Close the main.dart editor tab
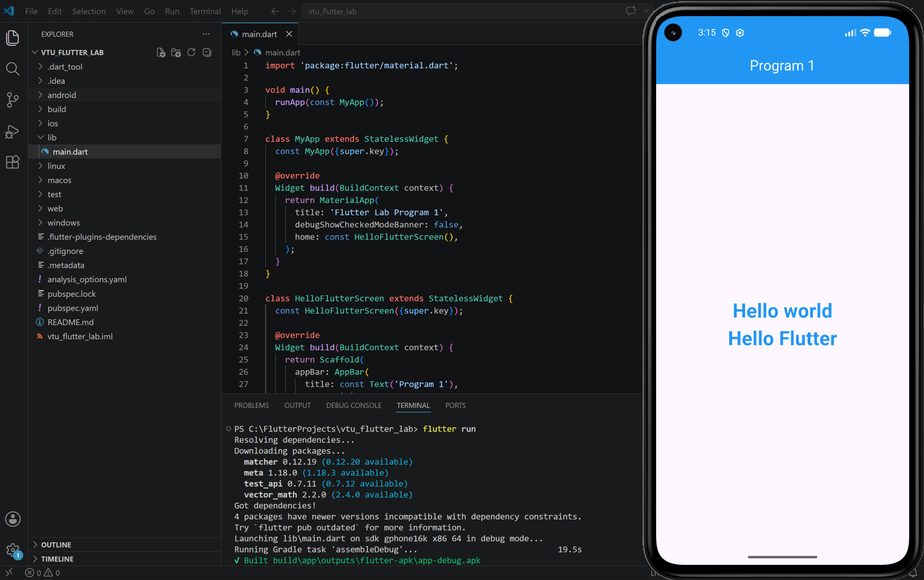This screenshot has width=924, height=580. click(289, 34)
